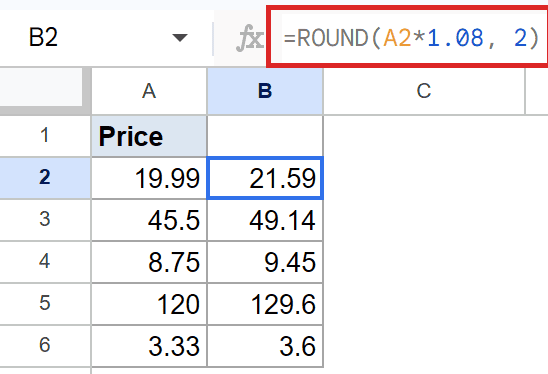The height and width of the screenshot is (374, 548).
Task: Click the formula bar with ROUND formula
Action: click(x=409, y=37)
